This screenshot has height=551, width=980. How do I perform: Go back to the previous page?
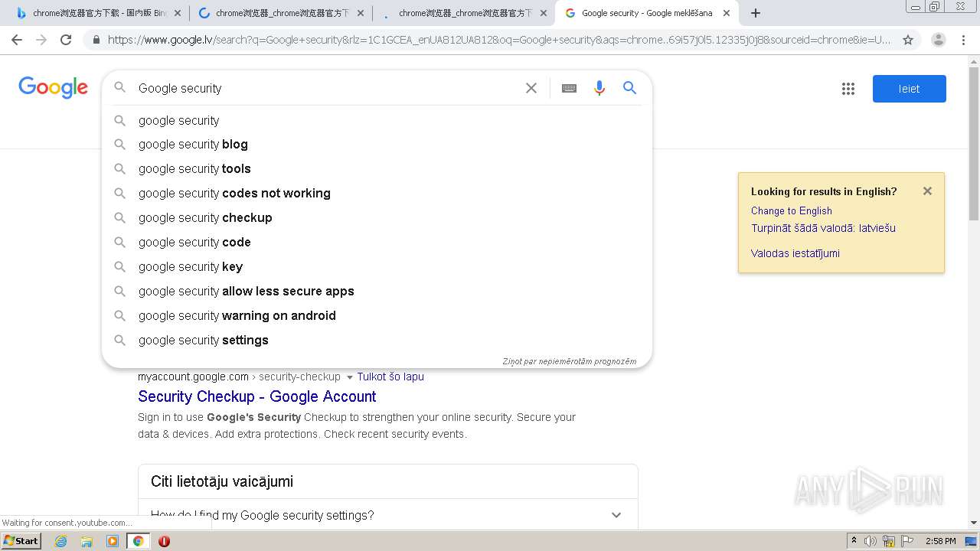(17, 40)
